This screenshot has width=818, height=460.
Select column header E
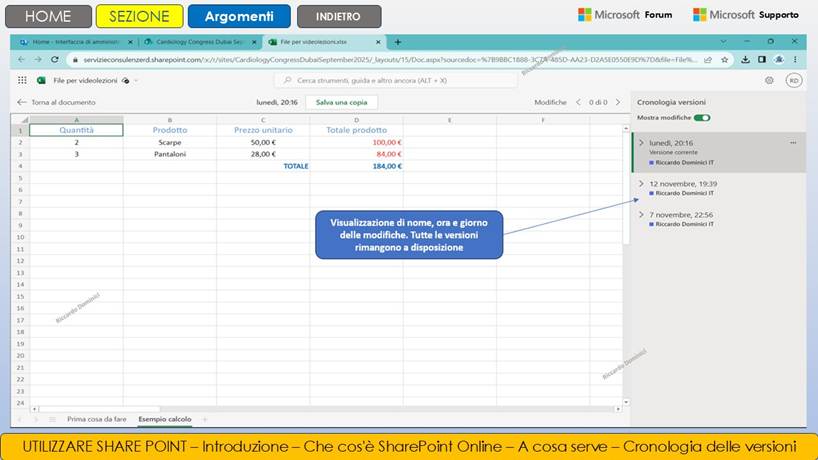point(450,120)
